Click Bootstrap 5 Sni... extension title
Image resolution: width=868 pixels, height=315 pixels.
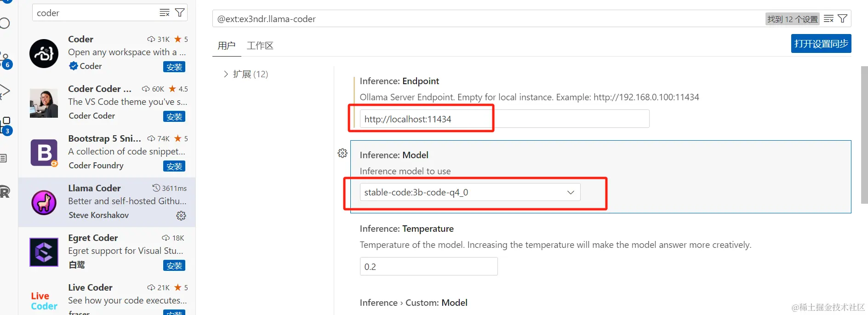tap(104, 138)
